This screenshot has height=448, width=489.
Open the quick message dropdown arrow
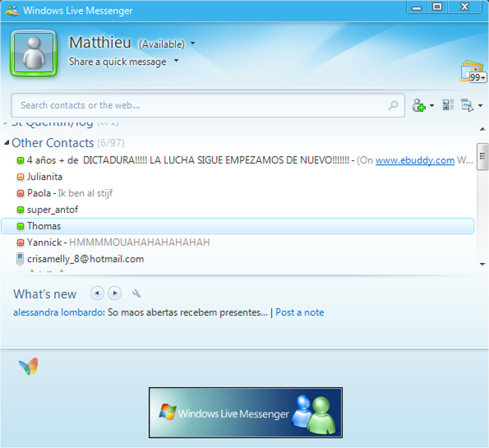[176, 60]
